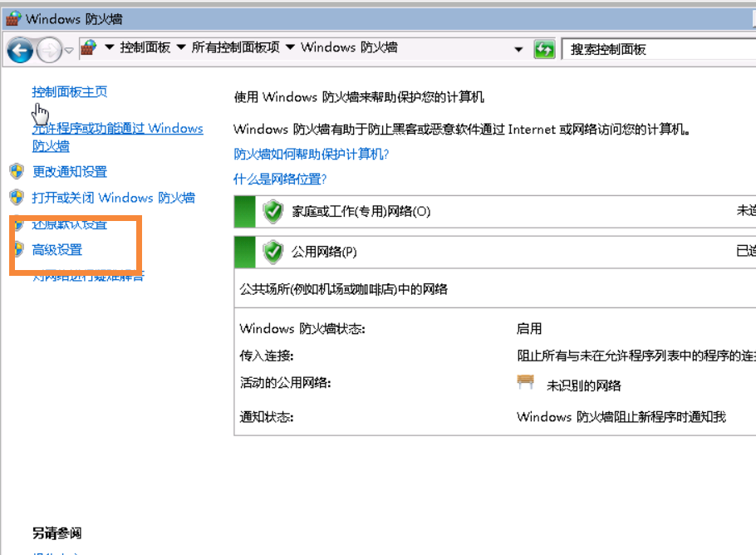756x555 pixels.
Task: Open 打开或关闭 Windows 防火墙 link
Action: click(113, 198)
